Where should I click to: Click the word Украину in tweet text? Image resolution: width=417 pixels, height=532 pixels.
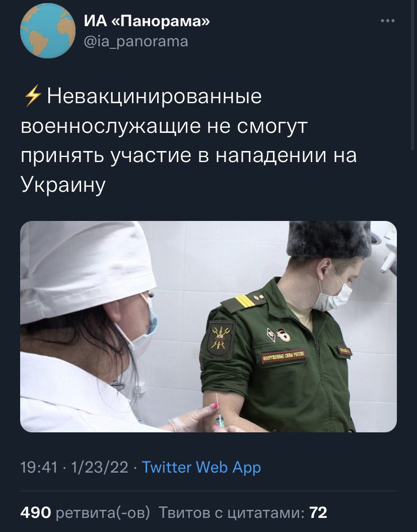63,185
